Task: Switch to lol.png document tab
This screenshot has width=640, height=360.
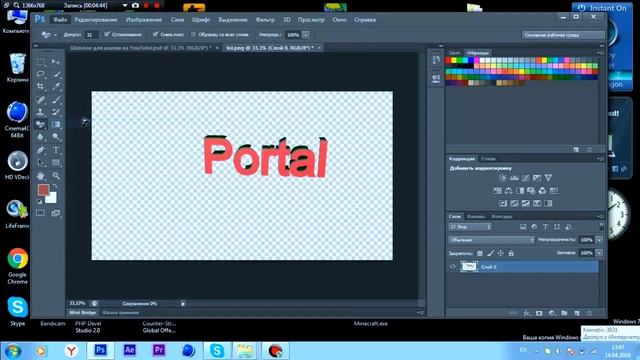Action: pos(270,48)
